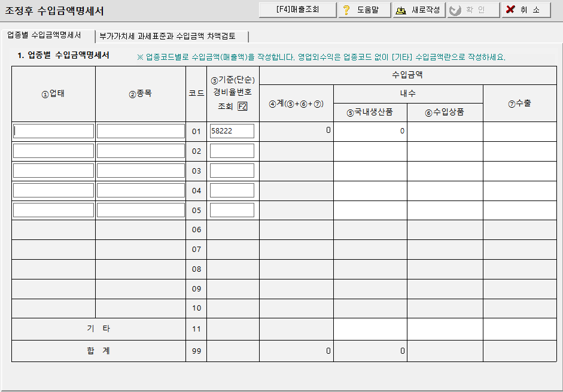563x392 pixels.
Task: Click the 새로작성 button
Action: 419,10
